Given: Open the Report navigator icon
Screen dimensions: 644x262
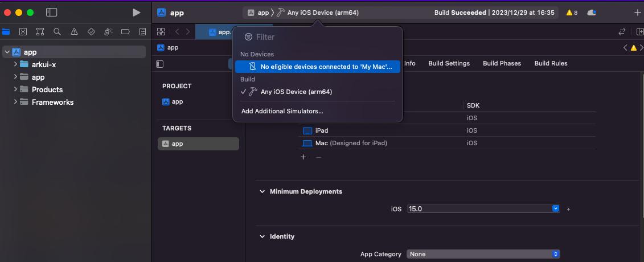Looking at the screenshot, I should click(x=142, y=32).
